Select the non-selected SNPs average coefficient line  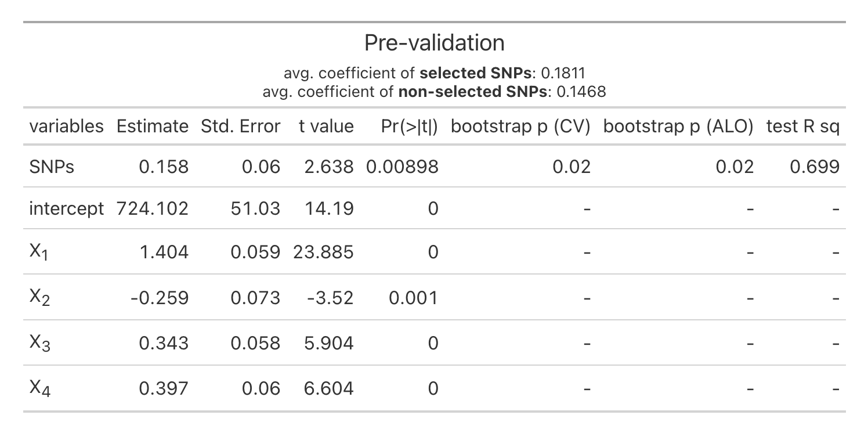pyautogui.click(x=434, y=92)
